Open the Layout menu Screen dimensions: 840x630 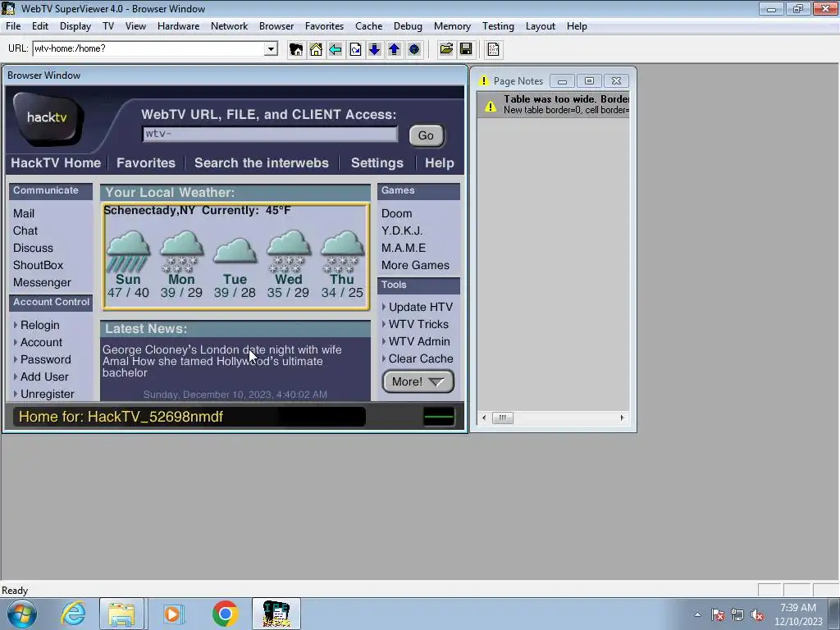540,26
